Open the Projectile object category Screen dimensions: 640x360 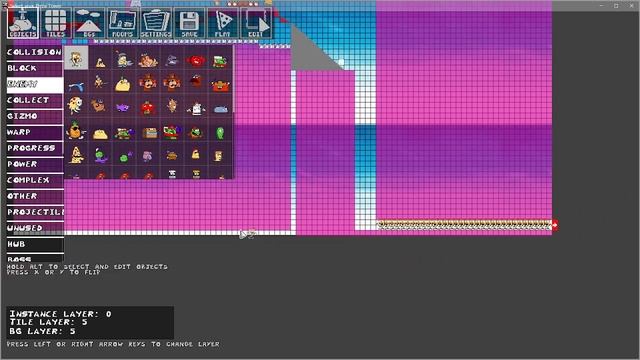(35, 212)
